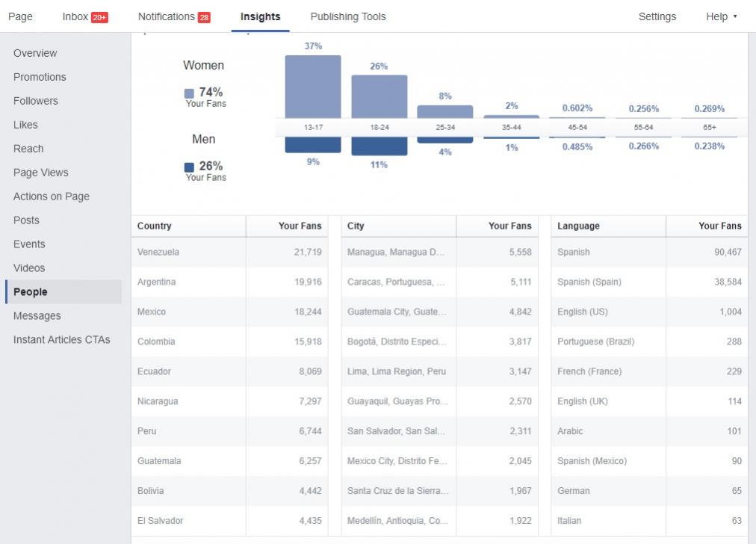This screenshot has width=756, height=544.
Task: Open Actions on Page section
Action: point(51,197)
